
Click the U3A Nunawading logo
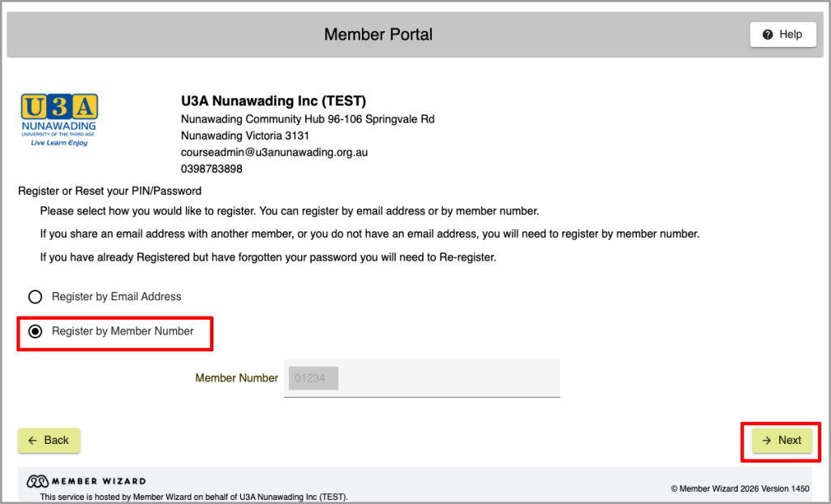tap(59, 120)
